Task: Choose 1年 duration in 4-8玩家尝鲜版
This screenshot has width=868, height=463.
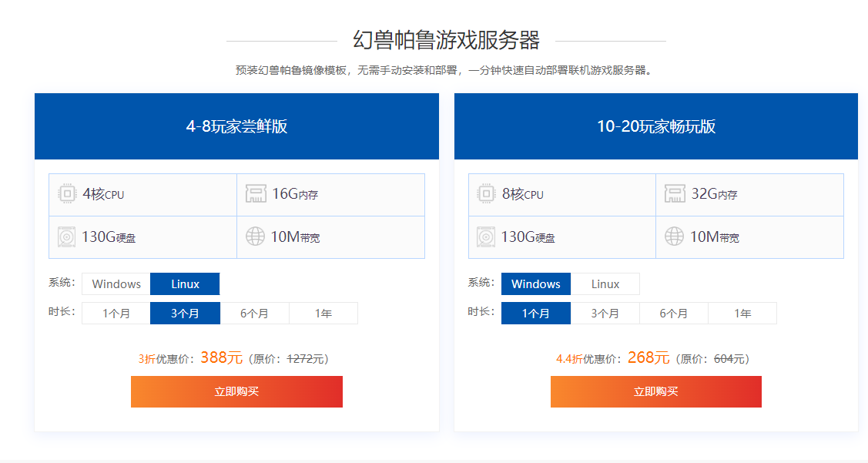Action: point(323,314)
